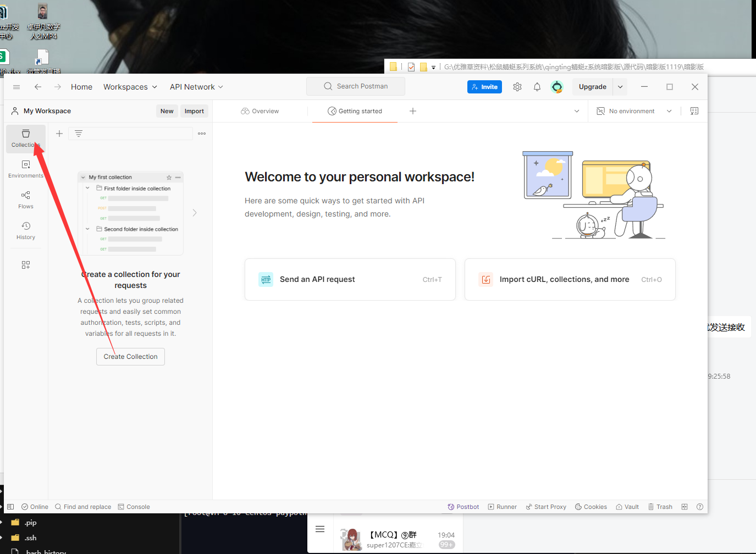Add a new collection with plus icon

coord(59,134)
